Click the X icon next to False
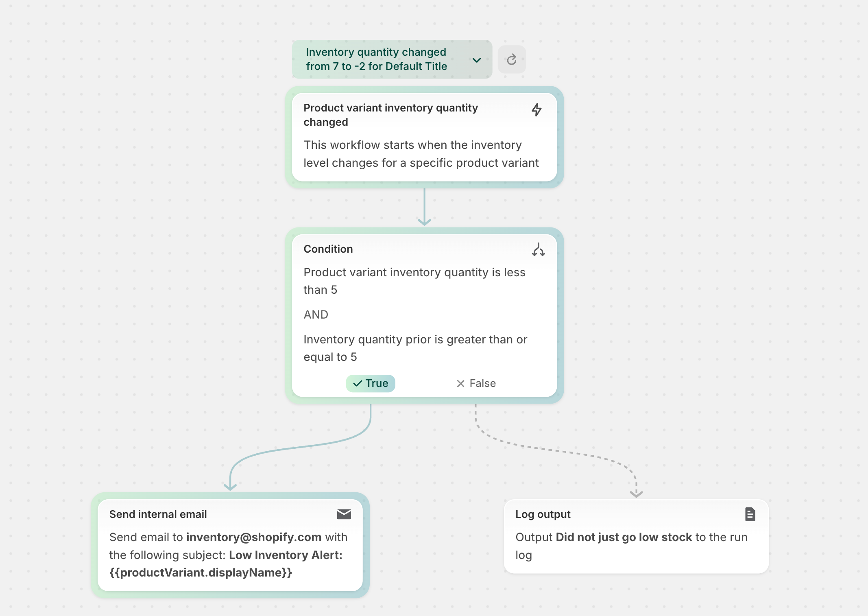 click(460, 383)
